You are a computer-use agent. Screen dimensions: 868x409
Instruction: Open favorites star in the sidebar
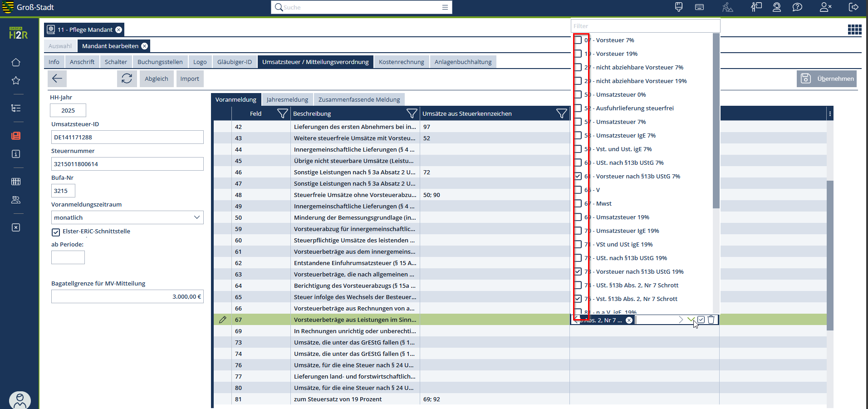pos(16,80)
